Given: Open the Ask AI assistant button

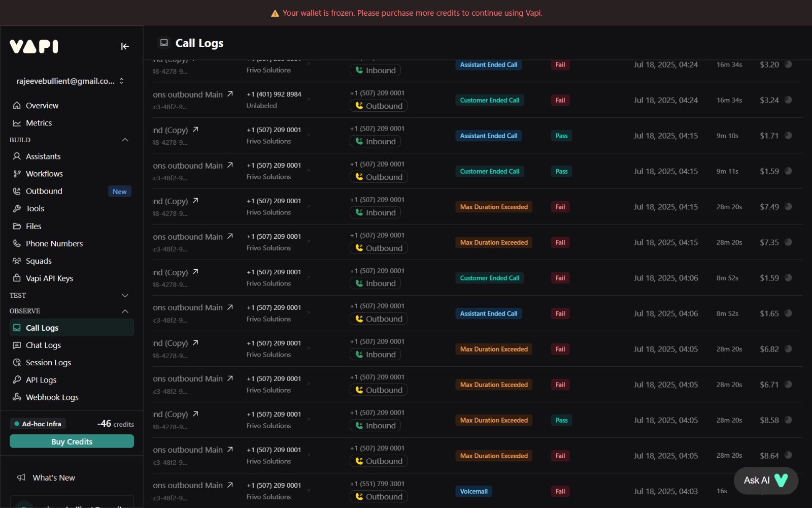Looking at the screenshot, I should tap(765, 480).
